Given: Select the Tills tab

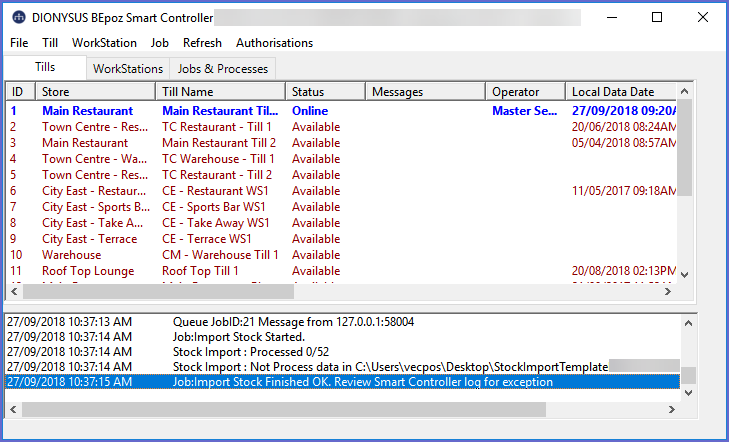Looking at the screenshot, I should click(x=45, y=67).
